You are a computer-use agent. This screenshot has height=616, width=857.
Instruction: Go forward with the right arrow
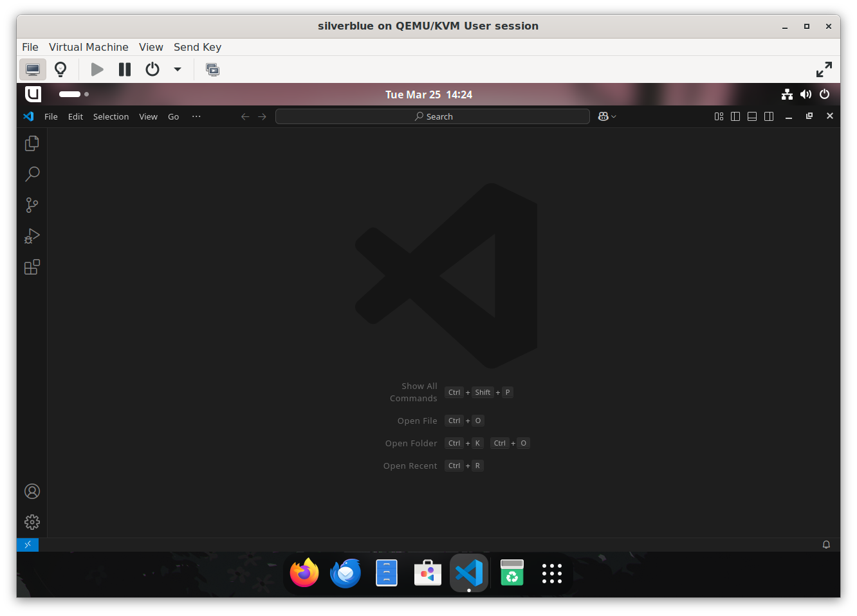click(262, 116)
